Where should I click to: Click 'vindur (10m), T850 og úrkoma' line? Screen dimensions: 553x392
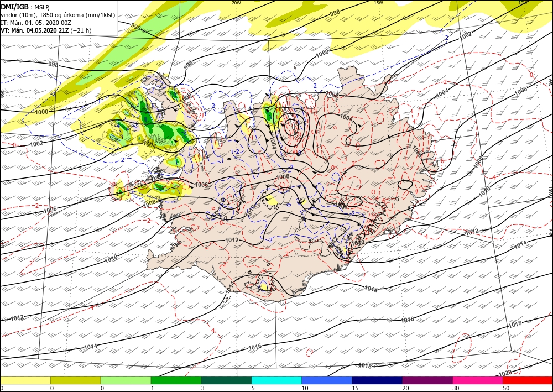(58, 15)
